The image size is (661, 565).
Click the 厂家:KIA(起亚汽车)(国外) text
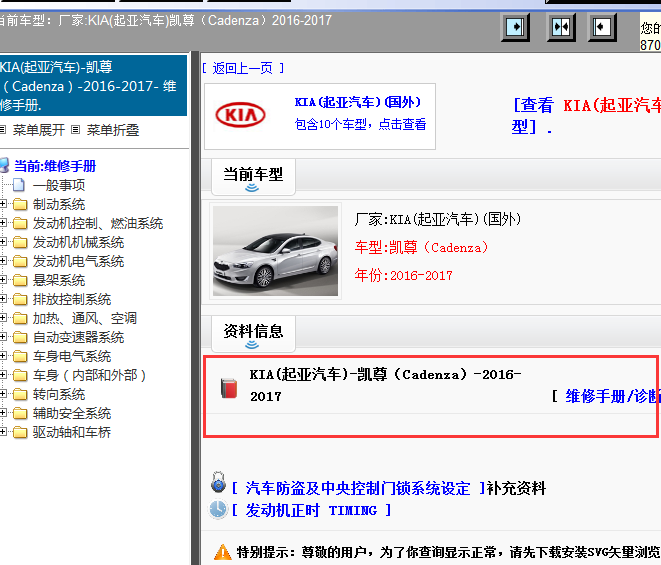coord(438,219)
